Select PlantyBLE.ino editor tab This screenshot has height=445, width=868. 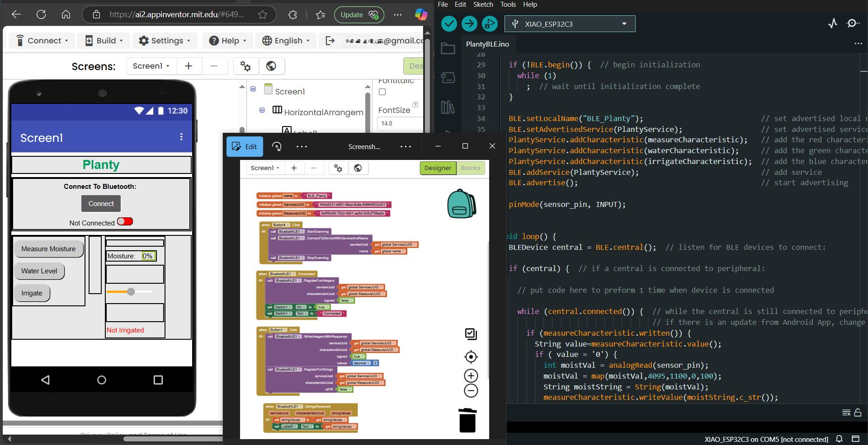pyautogui.click(x=487, y=44)
